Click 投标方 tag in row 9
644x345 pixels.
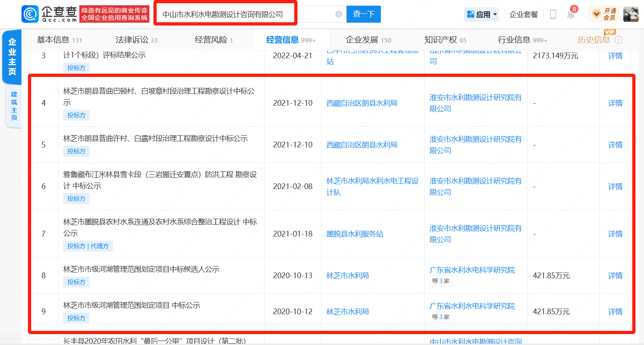click(x=76, y=318)
